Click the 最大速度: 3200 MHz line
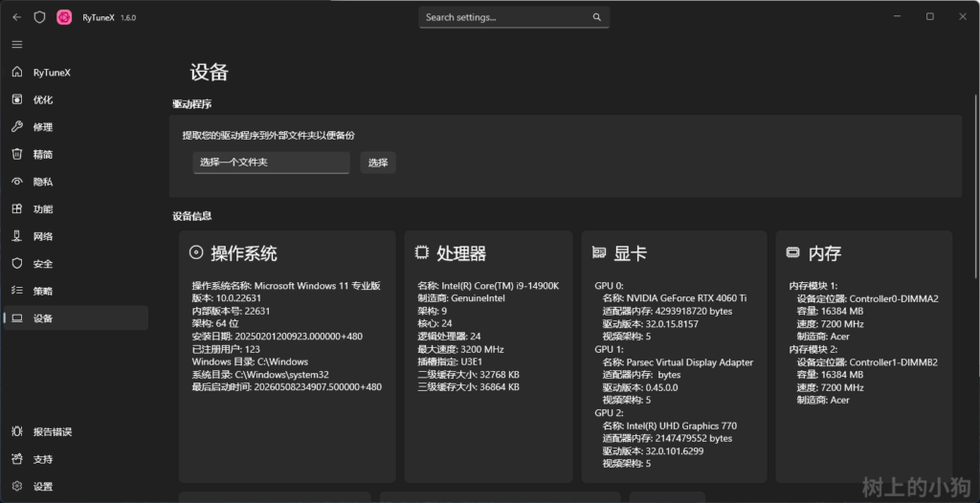 point(460,349)
